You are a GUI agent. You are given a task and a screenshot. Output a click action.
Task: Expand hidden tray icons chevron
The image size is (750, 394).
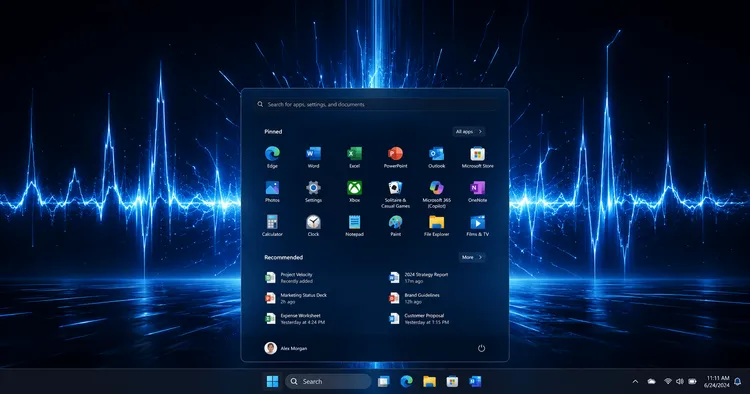click(635, 381)
